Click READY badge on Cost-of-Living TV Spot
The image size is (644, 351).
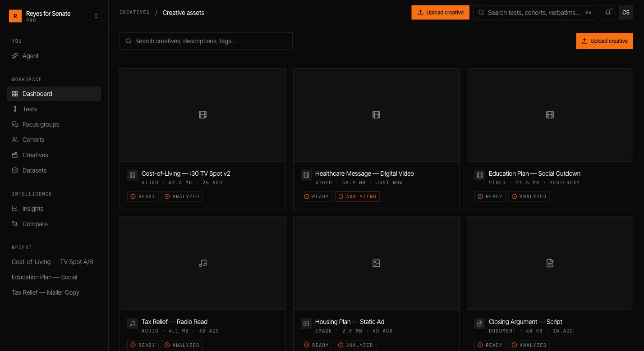tap(143, 196)
